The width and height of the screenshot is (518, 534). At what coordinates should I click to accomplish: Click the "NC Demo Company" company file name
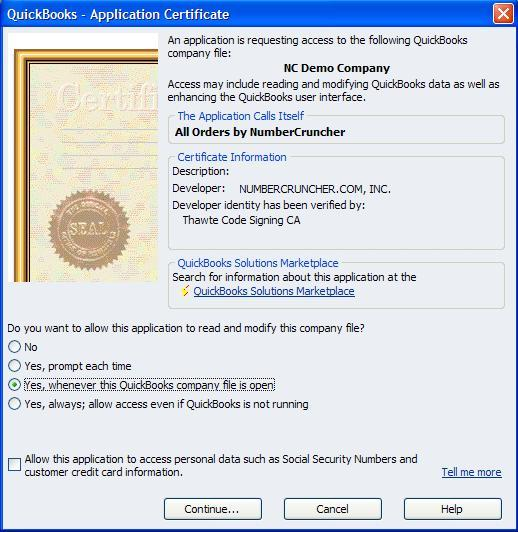(336, 68)
